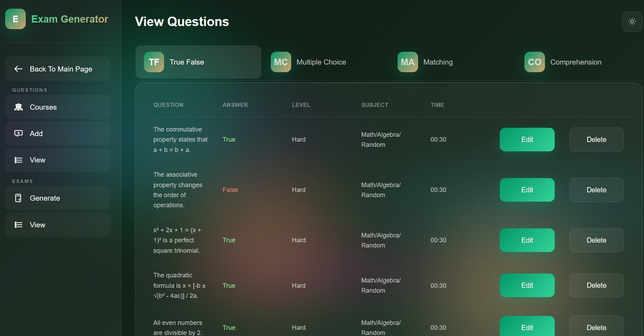Screen dimensions: 644x336
Task: Open the Comprehension tab
Action: (579, 62)
